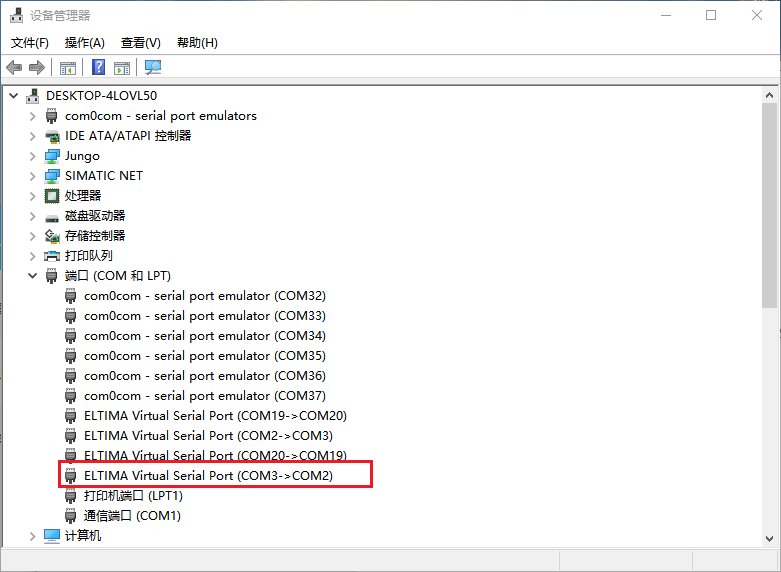Click the Back arrow toolbar icon
The image size is (781, 572).
click(x=14, y=68)
